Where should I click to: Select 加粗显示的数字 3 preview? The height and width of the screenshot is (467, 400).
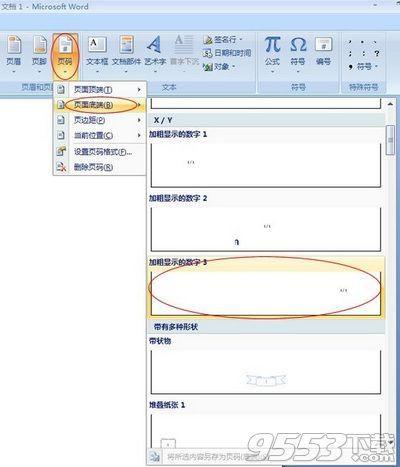265,287
